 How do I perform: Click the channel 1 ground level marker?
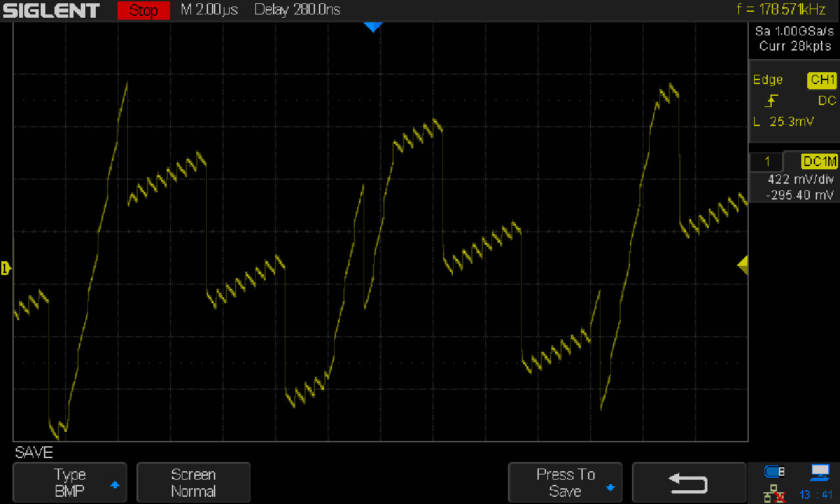pos(5,268)
